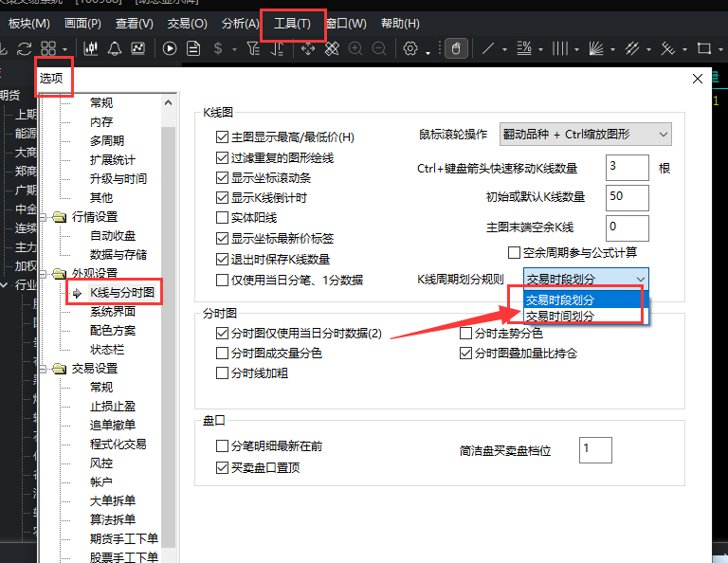Open the 画面(P) menu

pos(82,24)
